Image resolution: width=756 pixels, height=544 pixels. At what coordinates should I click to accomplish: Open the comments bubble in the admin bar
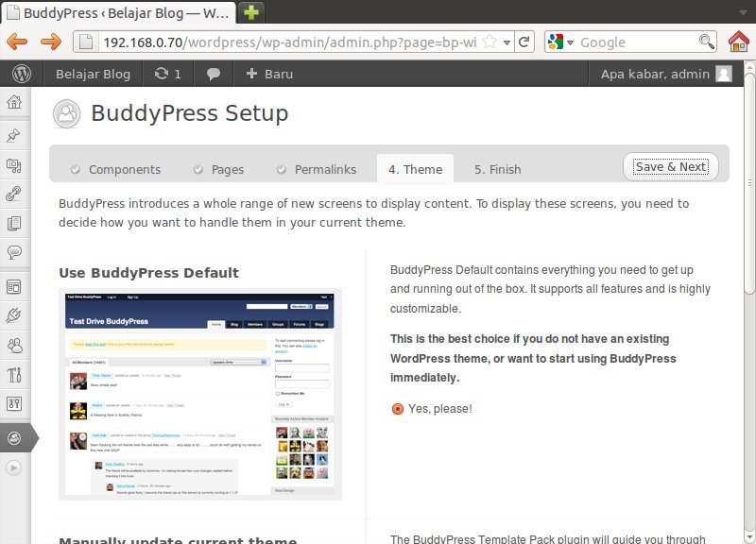point(214,74)
